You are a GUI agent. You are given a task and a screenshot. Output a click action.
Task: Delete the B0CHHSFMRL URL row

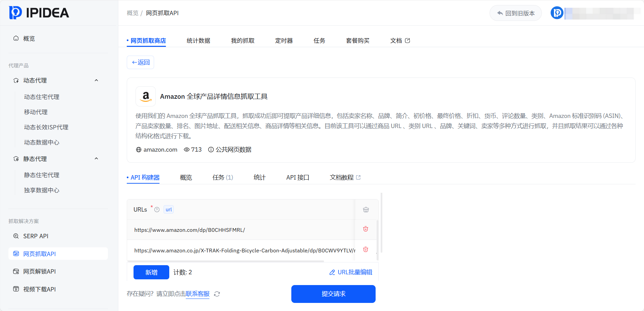365,229
